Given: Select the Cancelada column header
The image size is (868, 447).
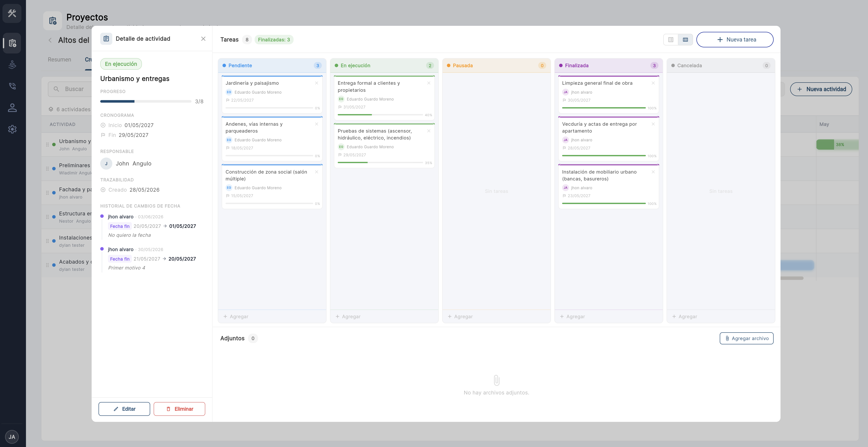Looking at the screenshot, I should click(721, 66).
